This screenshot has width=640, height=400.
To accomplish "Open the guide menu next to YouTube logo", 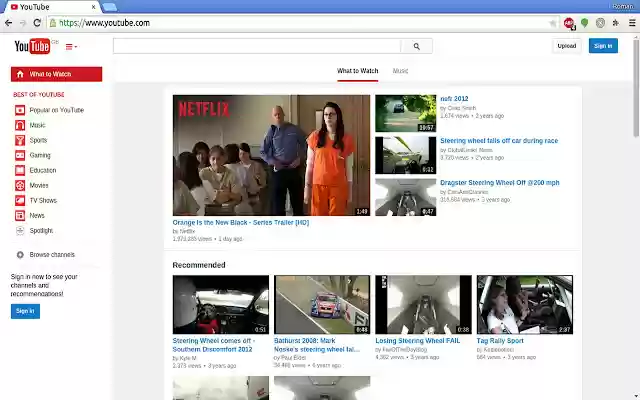I will click(71, 47).
